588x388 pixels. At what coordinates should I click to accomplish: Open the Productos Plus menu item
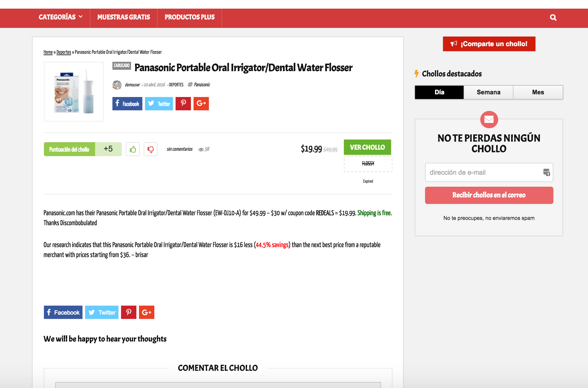pyautogui.click(x=190, y=17)
